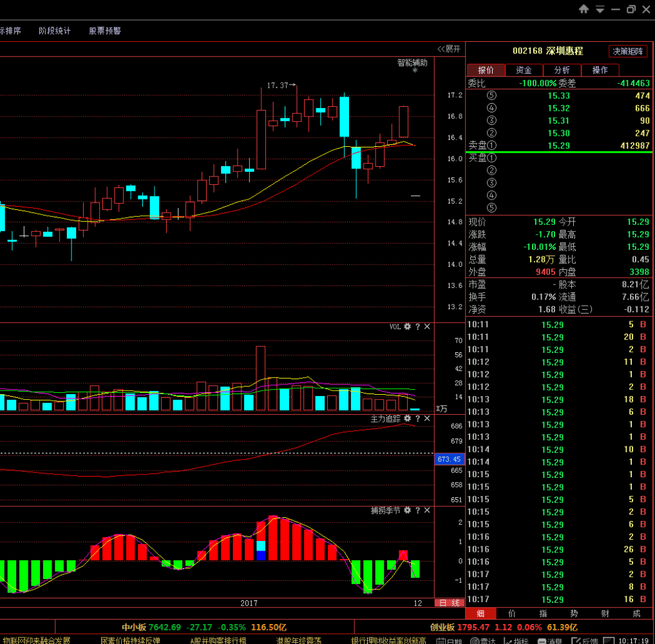The height and width of the screenshot is (644, 655).
Task: Switch to the 分析 tab
Action: (x=562, y=70)
